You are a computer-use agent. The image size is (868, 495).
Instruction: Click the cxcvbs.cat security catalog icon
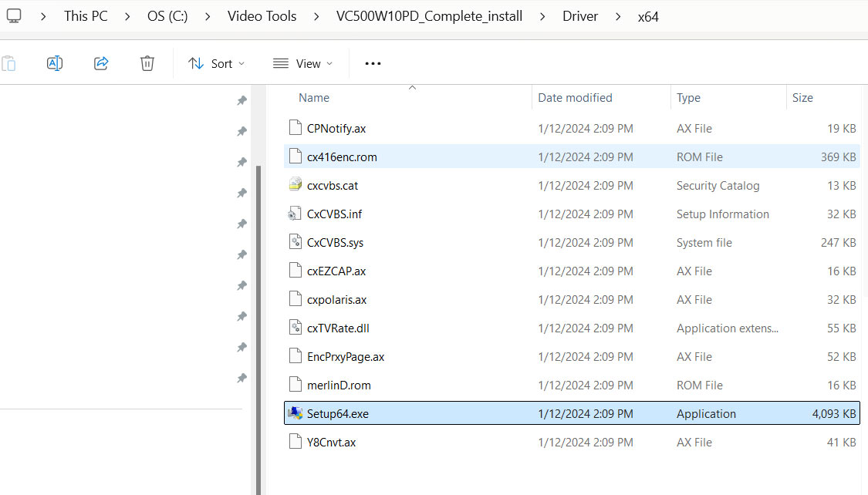(295, 185)
